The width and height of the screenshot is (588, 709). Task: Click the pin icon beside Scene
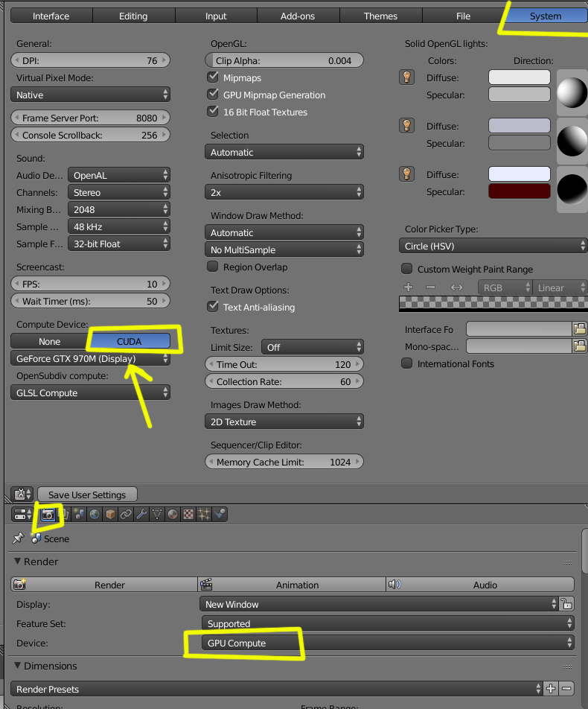18,538
